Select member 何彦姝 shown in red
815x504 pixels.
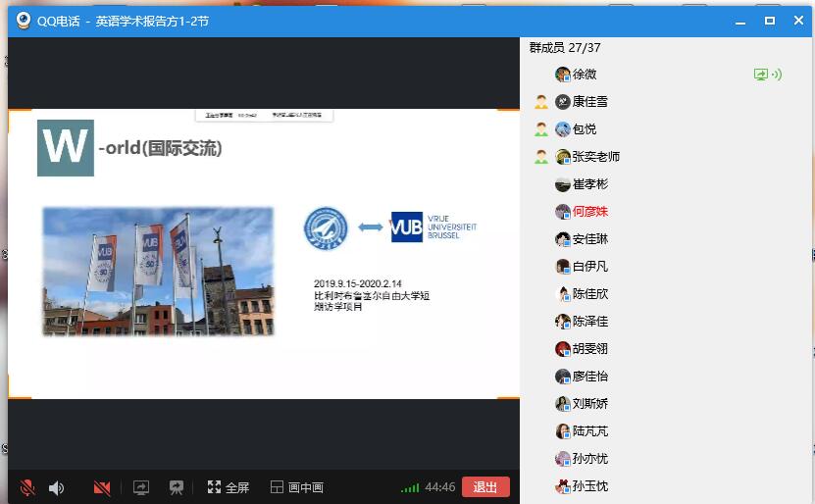[x=590, y=212]
